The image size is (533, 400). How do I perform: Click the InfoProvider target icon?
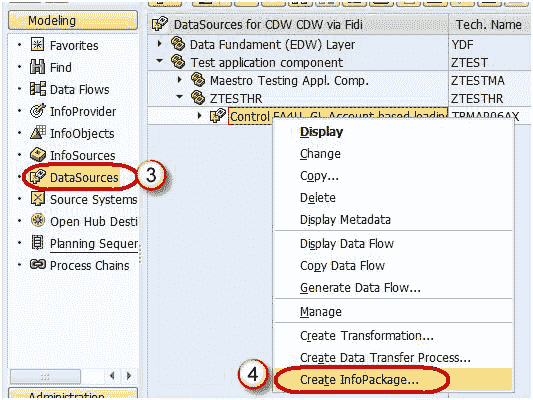click(37, 111)
